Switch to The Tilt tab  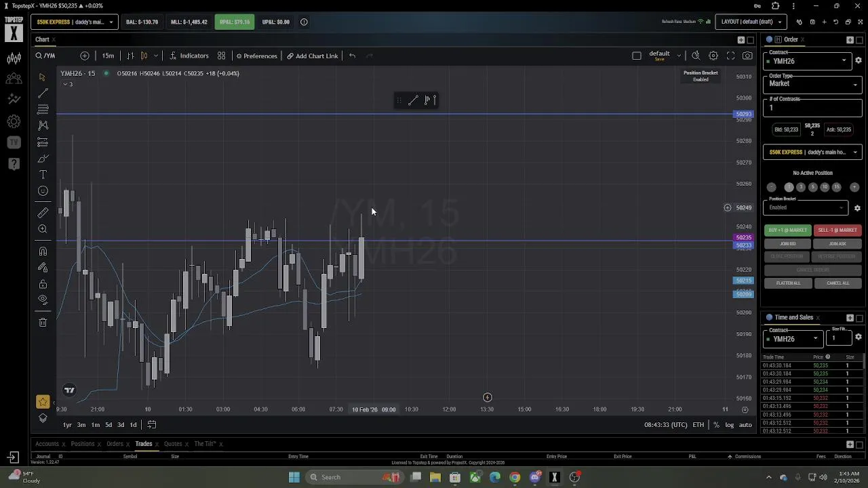(205, 444)
